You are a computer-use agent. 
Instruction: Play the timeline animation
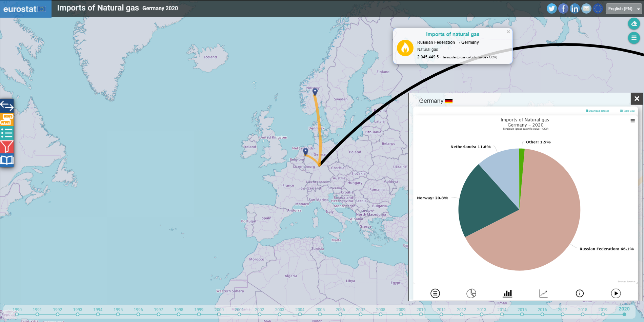click(x=616, y=293)
